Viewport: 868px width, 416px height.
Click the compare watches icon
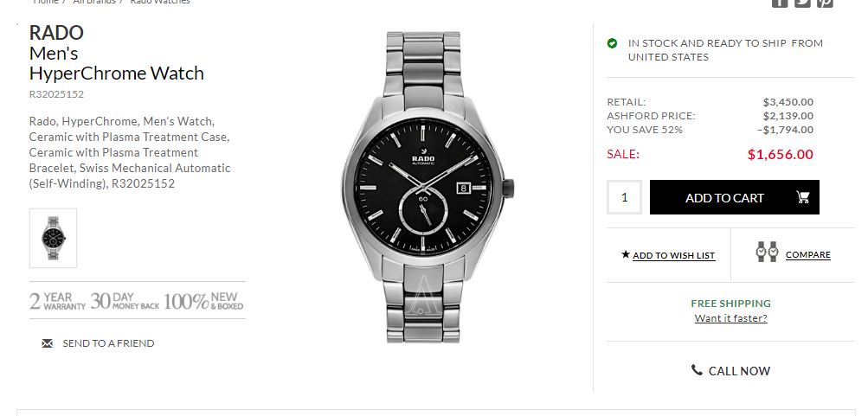(x=767, y=253)
